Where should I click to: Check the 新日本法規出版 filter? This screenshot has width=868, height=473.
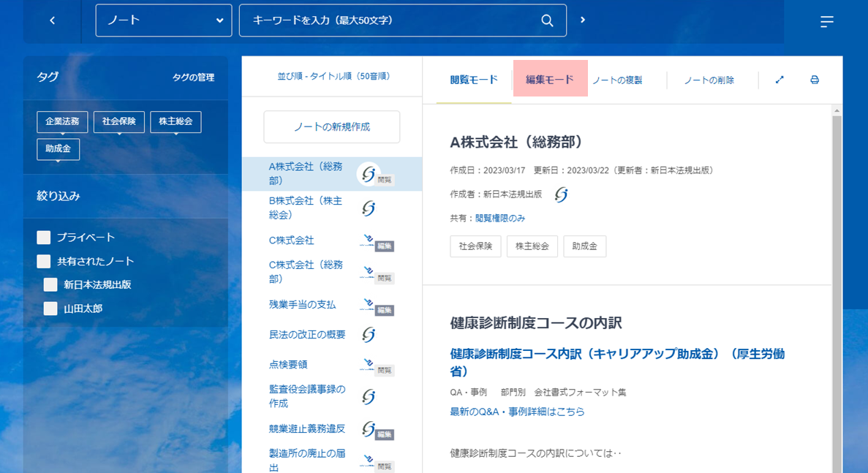[x=50, y=284]
